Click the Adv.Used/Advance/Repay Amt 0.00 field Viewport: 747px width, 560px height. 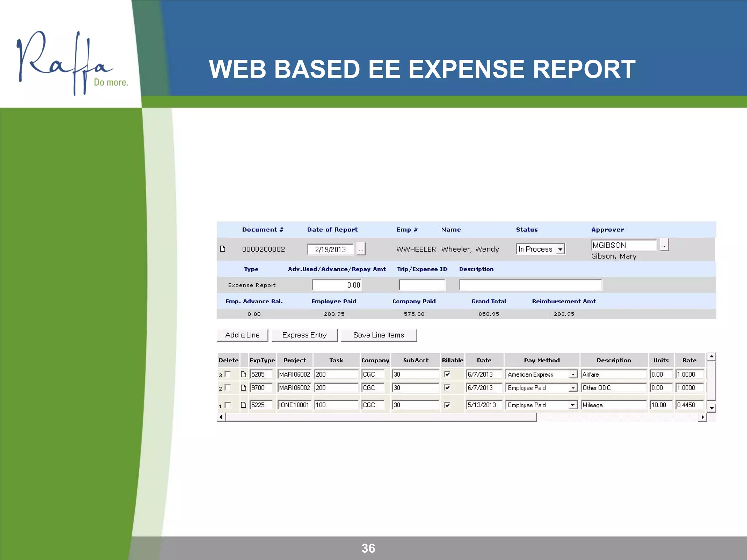point(337,285)
